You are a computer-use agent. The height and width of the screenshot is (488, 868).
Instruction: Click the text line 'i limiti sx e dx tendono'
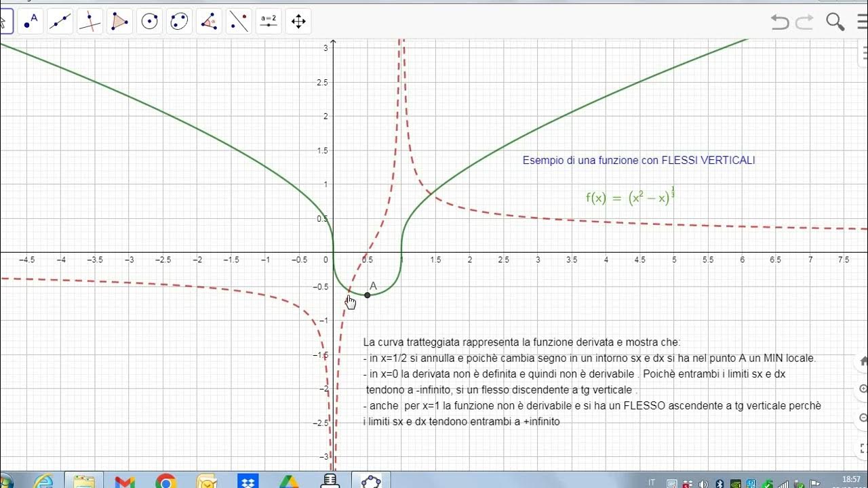(x=462, y=421)
